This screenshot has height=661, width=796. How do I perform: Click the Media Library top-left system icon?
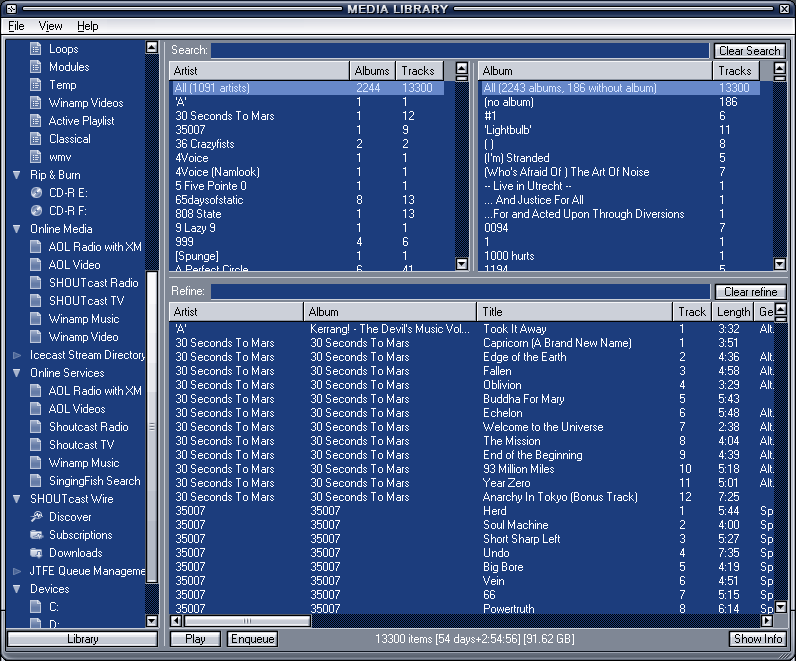11,9
